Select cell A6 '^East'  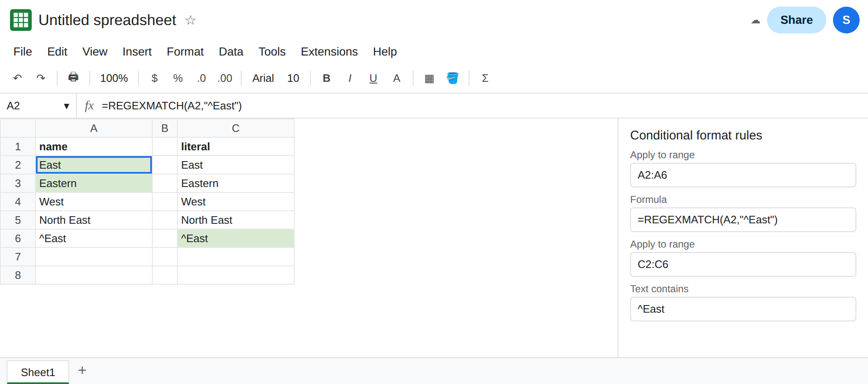click(94, 238)
